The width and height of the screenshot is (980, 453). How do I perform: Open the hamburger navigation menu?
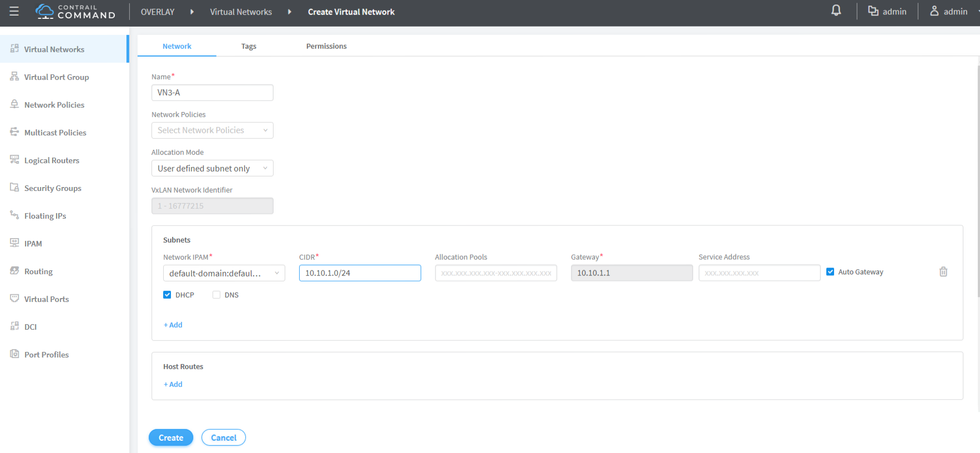click(x=14, y=12)
